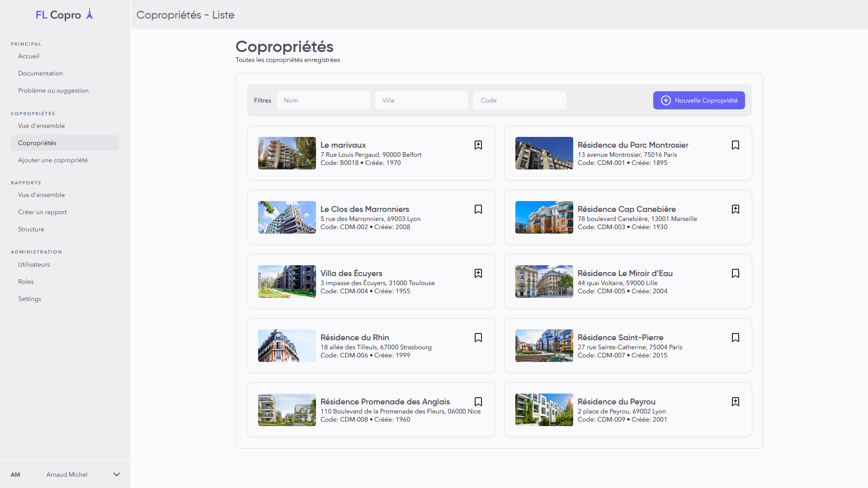The width and height of the screenshot is (868, 488).
Task: Go to Créer un rapport page
Action: (x=42, y=212)
